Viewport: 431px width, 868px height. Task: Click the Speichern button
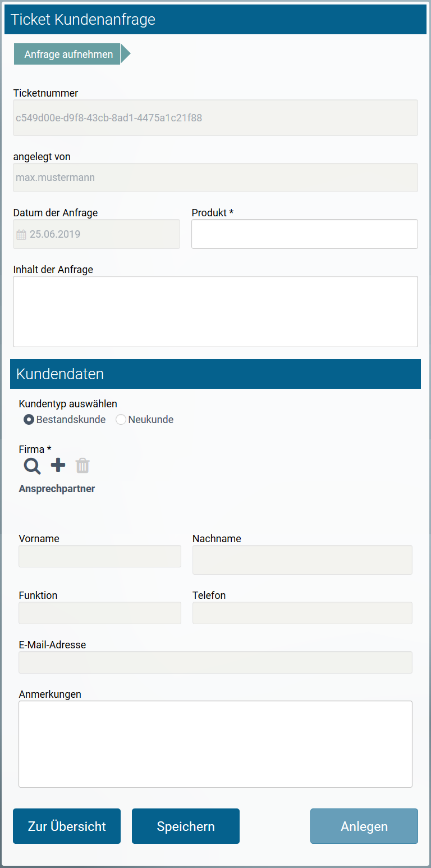185,826
